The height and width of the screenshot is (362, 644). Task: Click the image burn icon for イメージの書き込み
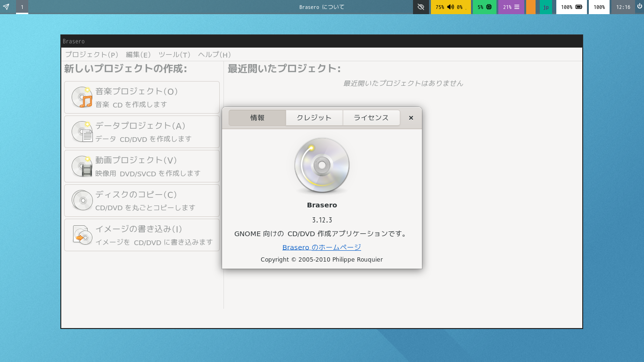(82, 235)
